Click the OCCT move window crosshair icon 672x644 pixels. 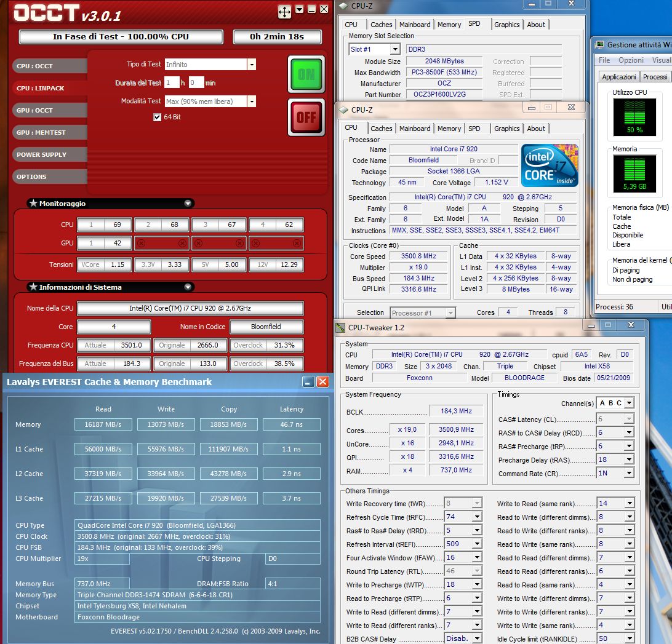(x=284, y=12)
